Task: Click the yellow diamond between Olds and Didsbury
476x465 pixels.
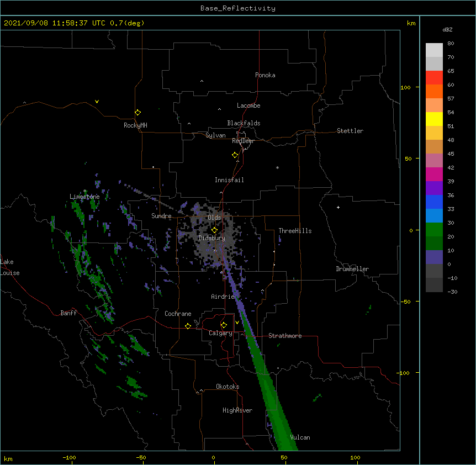Action: 214,230
